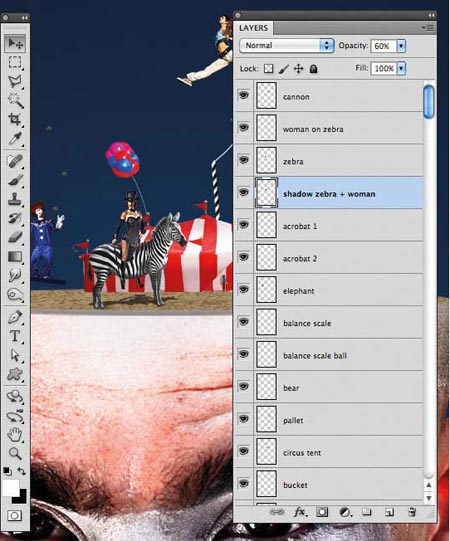Screen dimensions: 450x541
Task: Toggle visibility of the zebra layer
Action: tap(244, 160)
